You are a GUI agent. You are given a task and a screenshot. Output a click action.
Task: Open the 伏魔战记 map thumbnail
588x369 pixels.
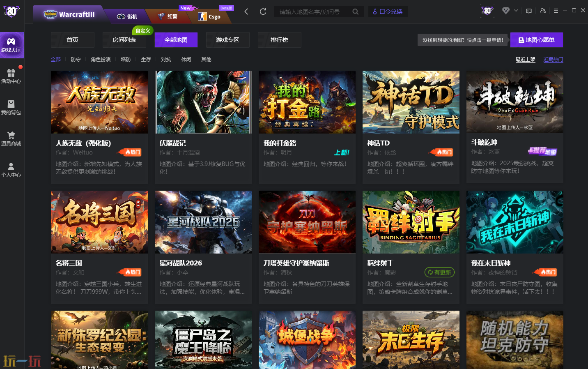click(x=203, y=102)
